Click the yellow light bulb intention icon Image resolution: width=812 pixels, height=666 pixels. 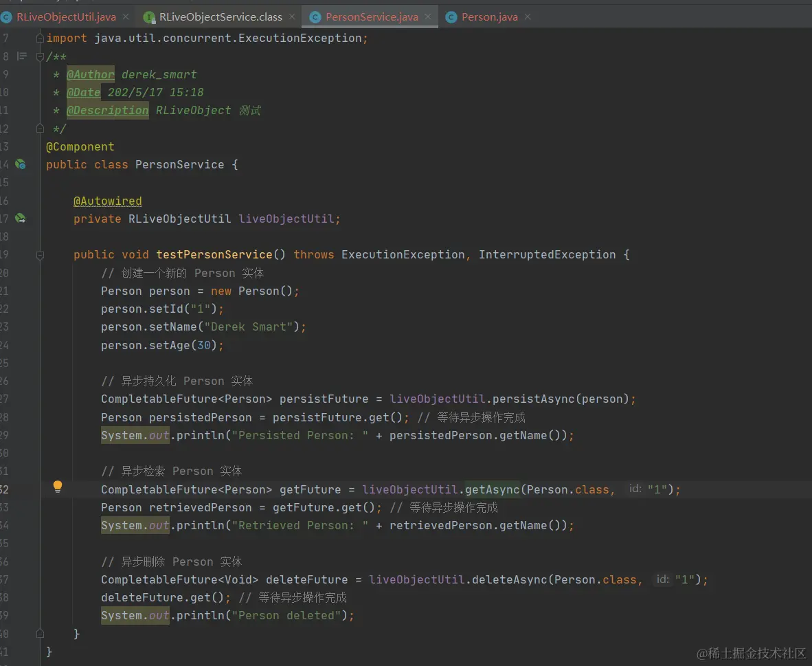tap(58, 486)
